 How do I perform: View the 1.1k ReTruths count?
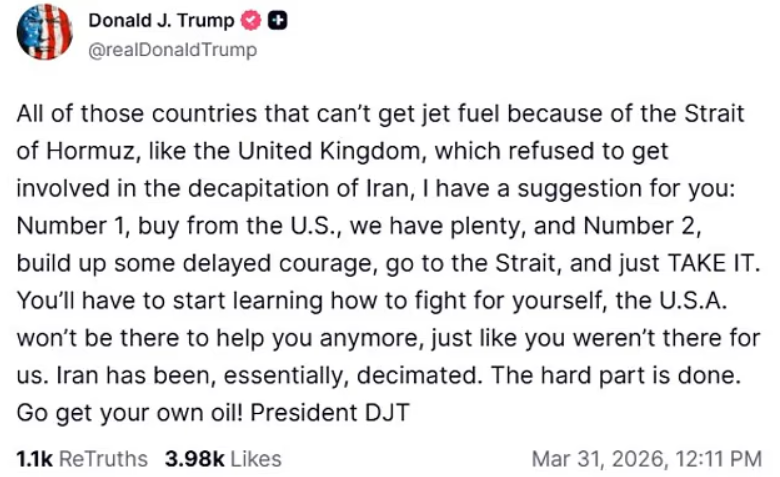tap(35, 459)
